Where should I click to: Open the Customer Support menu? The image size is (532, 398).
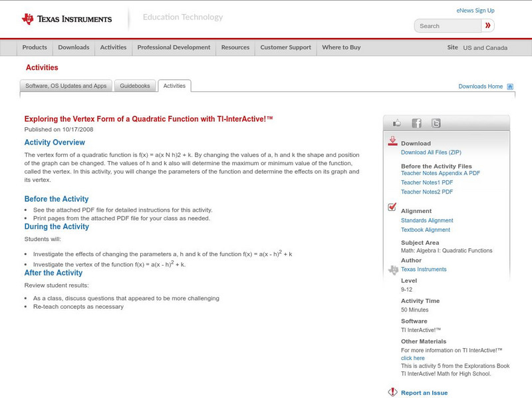286,47
